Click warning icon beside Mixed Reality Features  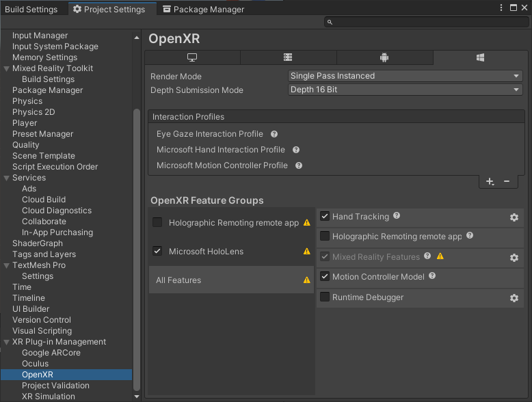pos(440,256)
